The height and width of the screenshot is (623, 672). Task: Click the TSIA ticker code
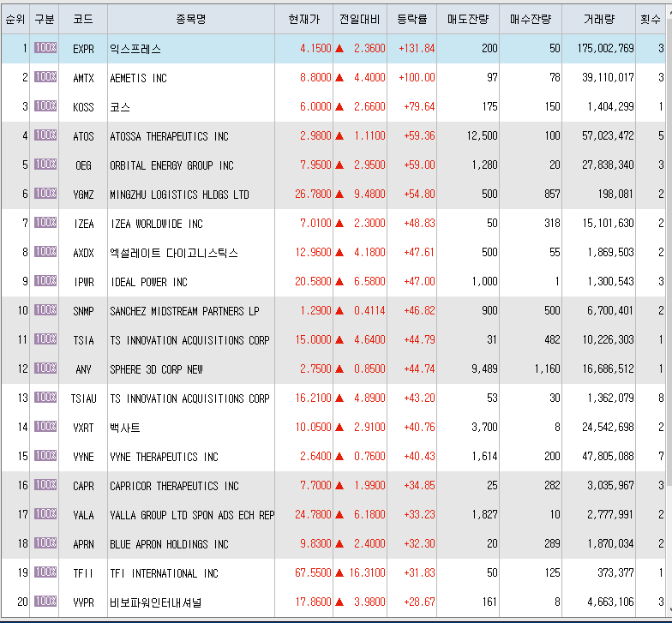[x=83, y=340]
